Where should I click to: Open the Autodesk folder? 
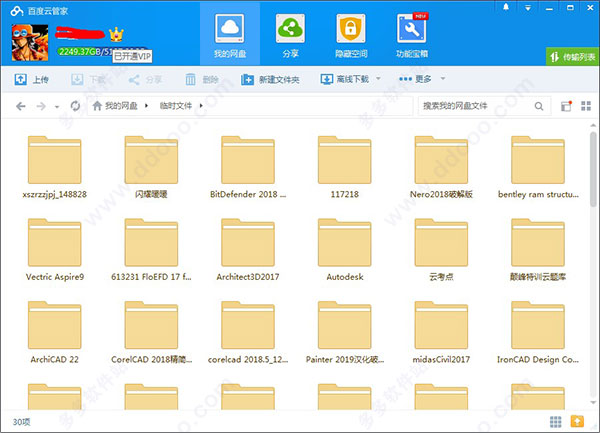click(x=345, y=250)
